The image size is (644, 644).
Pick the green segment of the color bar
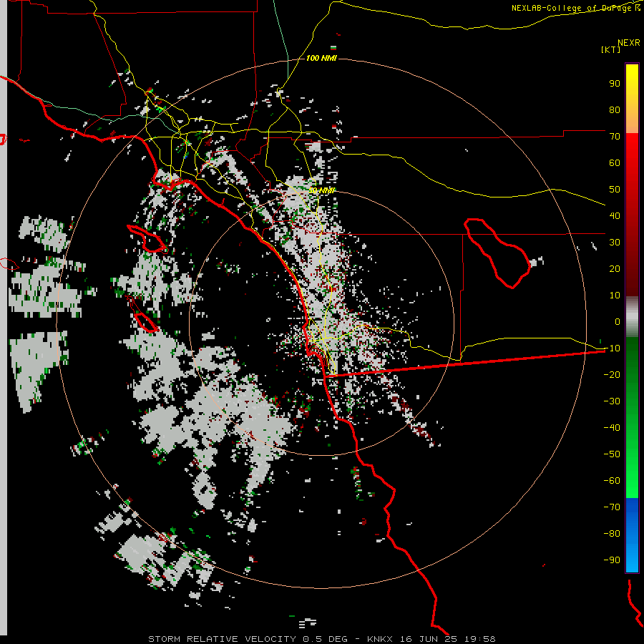pos(632,417)
